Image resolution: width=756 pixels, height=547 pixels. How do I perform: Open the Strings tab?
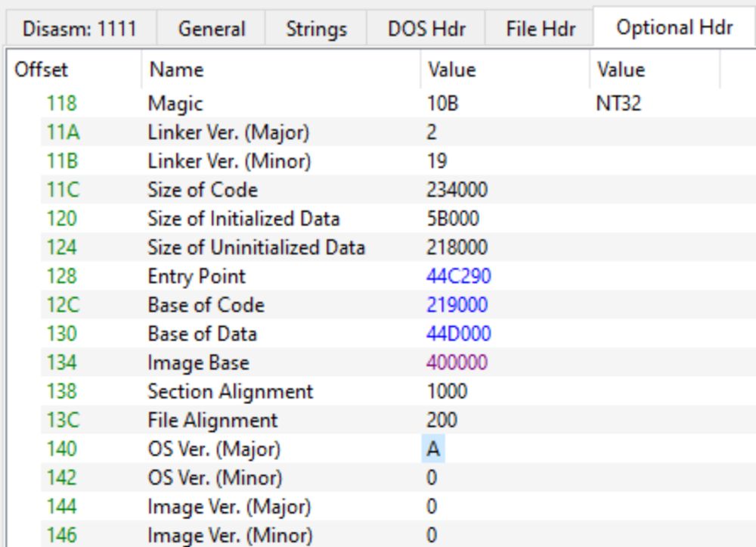316,29
